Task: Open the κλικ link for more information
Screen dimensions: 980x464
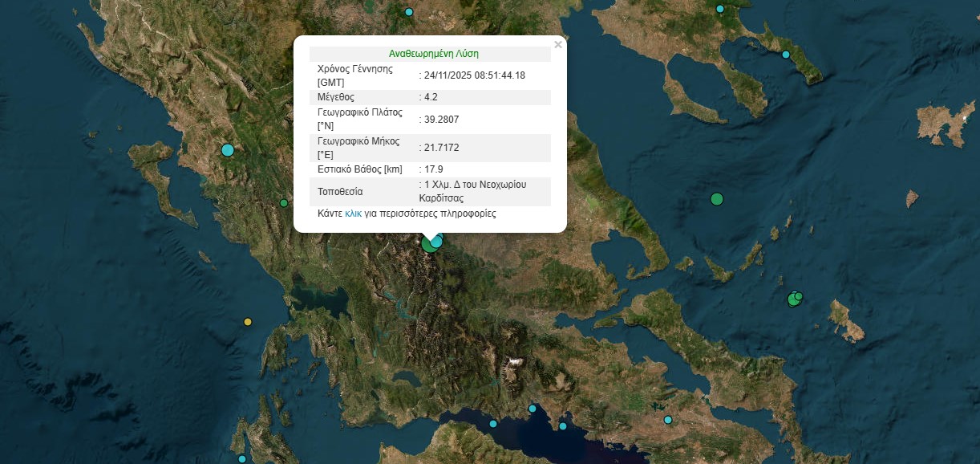Action: (354, 213)
